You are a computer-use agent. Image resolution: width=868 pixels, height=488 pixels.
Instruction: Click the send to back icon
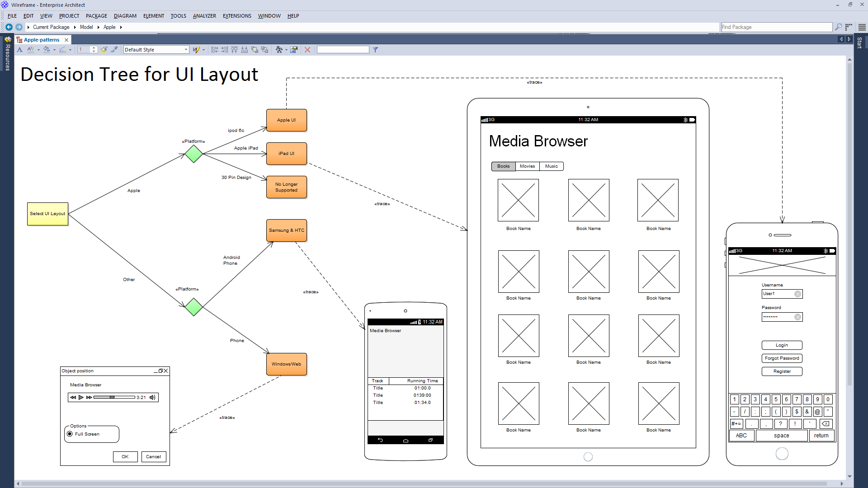pos(265,50)
